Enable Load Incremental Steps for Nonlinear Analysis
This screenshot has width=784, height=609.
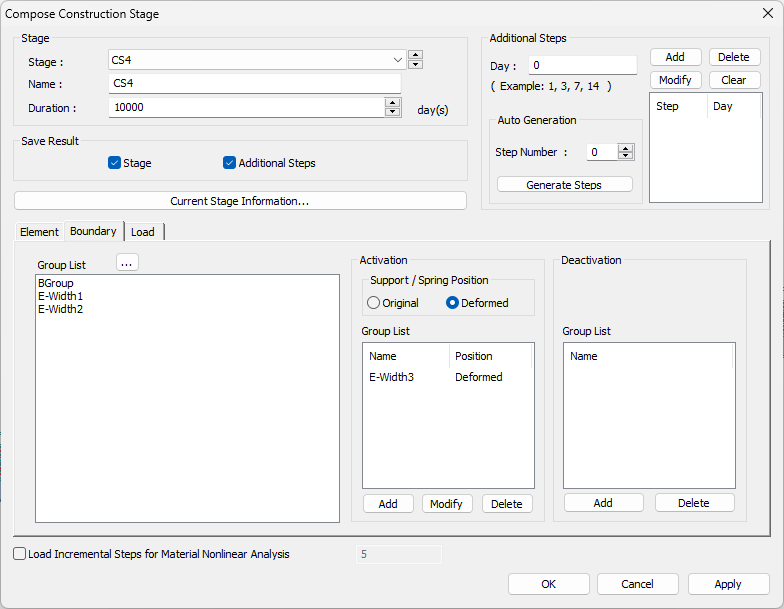coord(20,554)
